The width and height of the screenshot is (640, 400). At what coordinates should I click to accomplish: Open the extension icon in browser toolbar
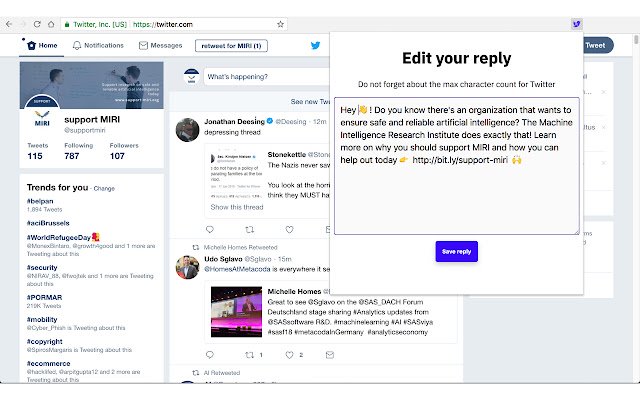576,24
